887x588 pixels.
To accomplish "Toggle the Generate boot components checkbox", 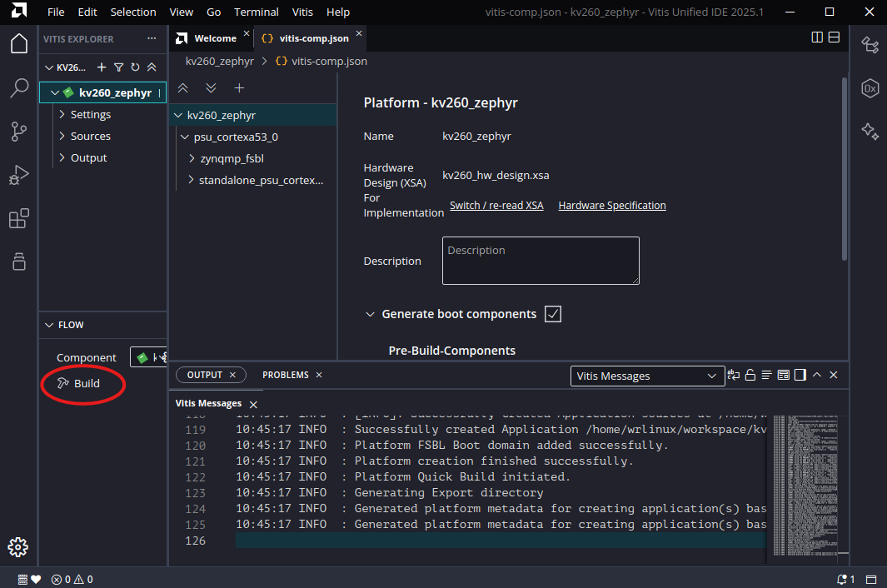I will coord(553,314).
